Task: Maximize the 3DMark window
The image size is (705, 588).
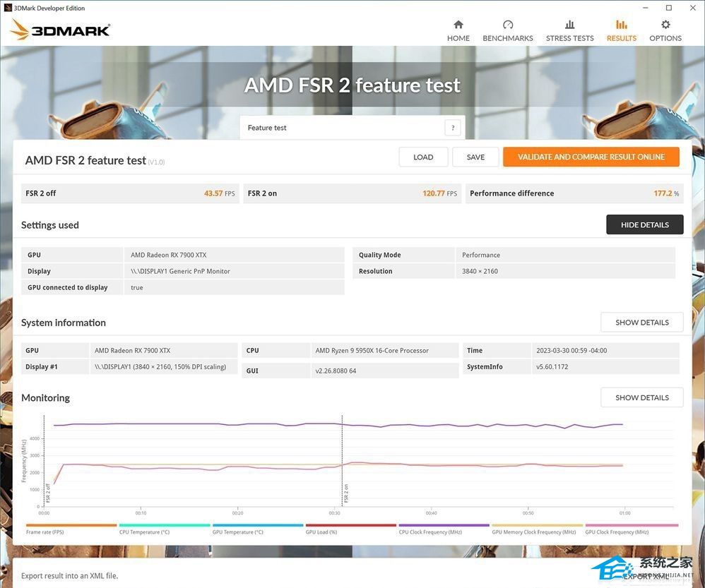Action: click(x=668, y=8)
